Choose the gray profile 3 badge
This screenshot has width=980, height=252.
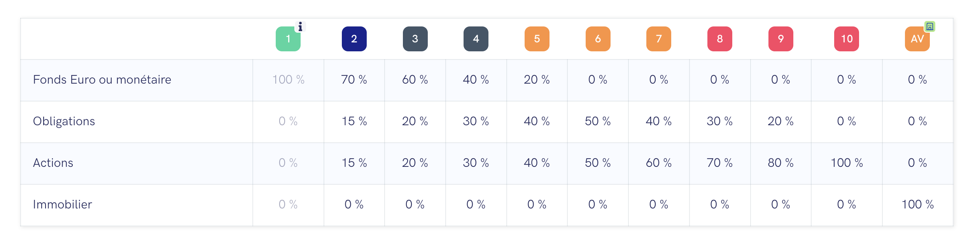415,39
